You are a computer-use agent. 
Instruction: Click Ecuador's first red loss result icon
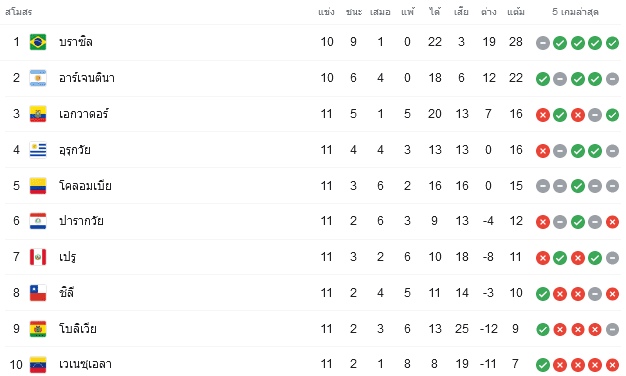[x=543, y=115]
